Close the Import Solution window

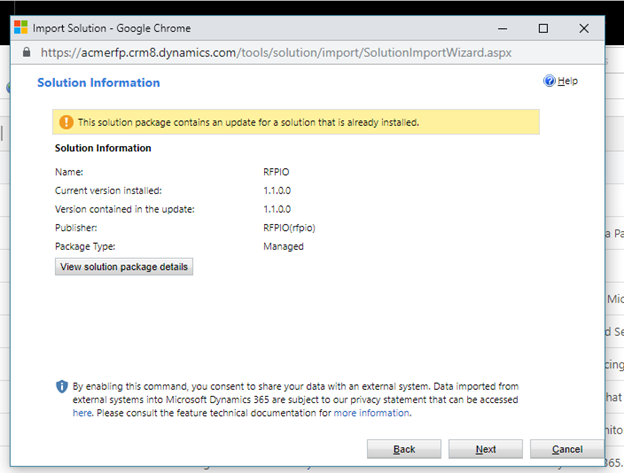point(584,28)
